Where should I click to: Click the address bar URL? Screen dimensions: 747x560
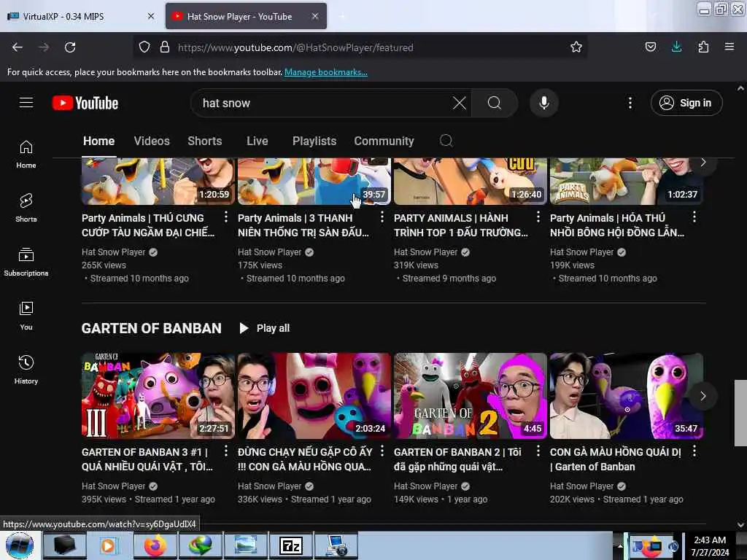pyautogui.click(x=295, y=47)
